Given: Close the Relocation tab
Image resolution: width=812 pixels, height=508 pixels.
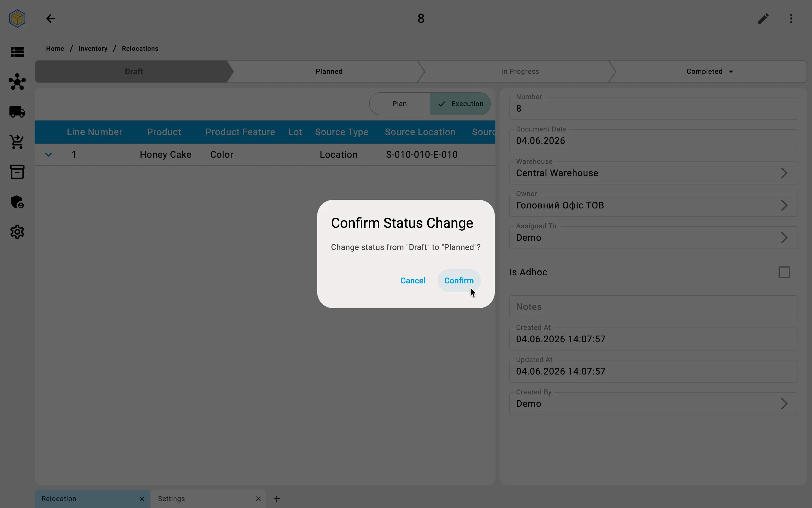Looking at the screenshot, I should pyautogui.click(x=142, y=498).
